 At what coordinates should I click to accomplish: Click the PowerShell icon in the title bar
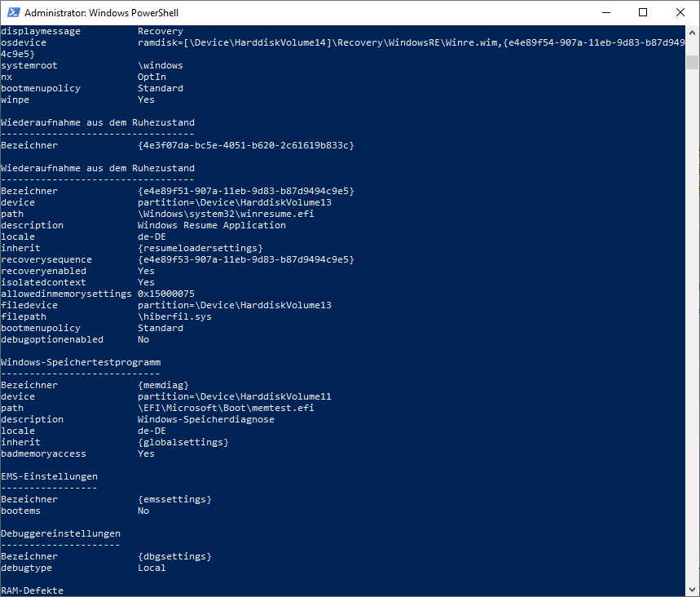(12, 12)
